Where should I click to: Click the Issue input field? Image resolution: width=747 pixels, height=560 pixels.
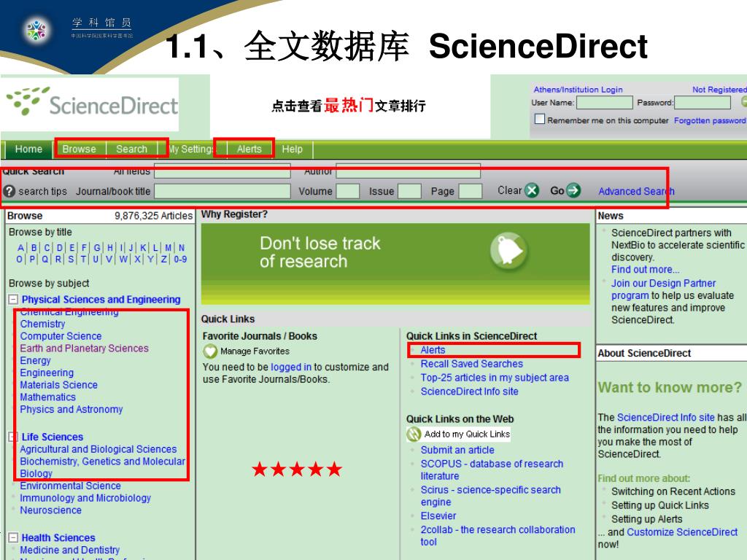[410, 192]
